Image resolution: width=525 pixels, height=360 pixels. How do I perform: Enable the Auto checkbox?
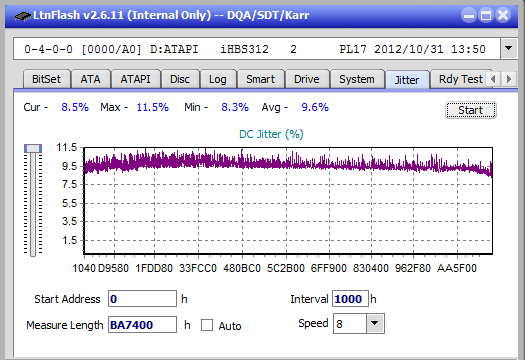[207, 325]
